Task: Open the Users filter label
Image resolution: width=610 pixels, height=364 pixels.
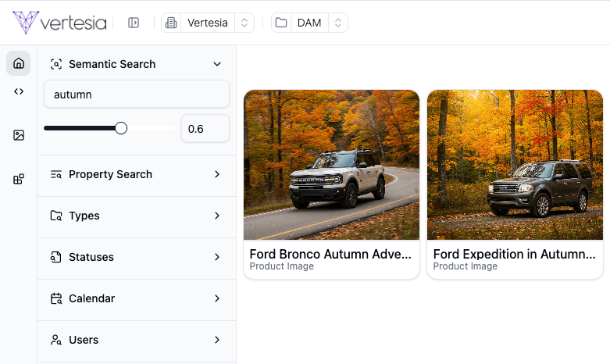Action: (x=84, y=340)
